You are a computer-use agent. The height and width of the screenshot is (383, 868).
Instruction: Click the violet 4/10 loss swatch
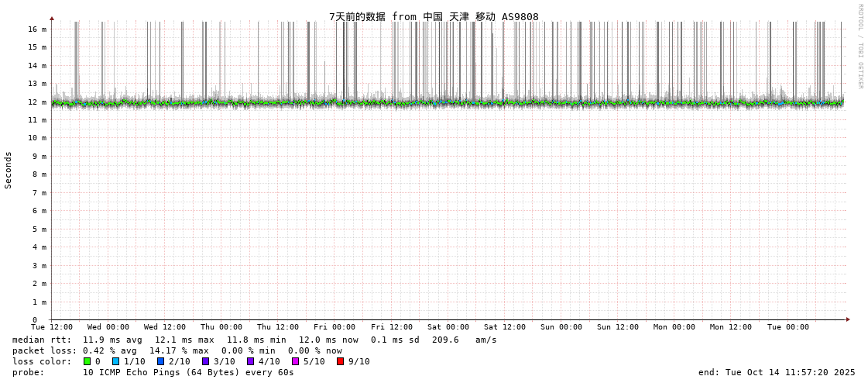[251, 361]
